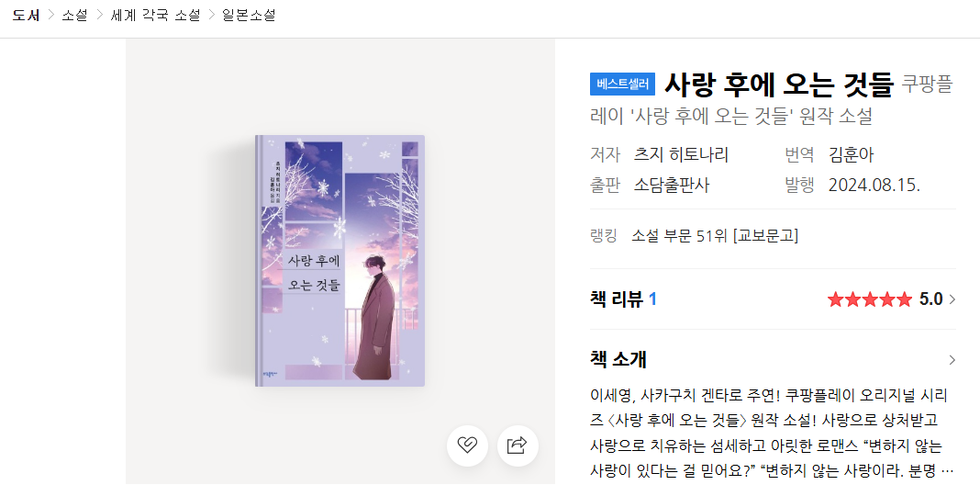
Task: Click the five red star rating
Action: (x=869, y=299)
